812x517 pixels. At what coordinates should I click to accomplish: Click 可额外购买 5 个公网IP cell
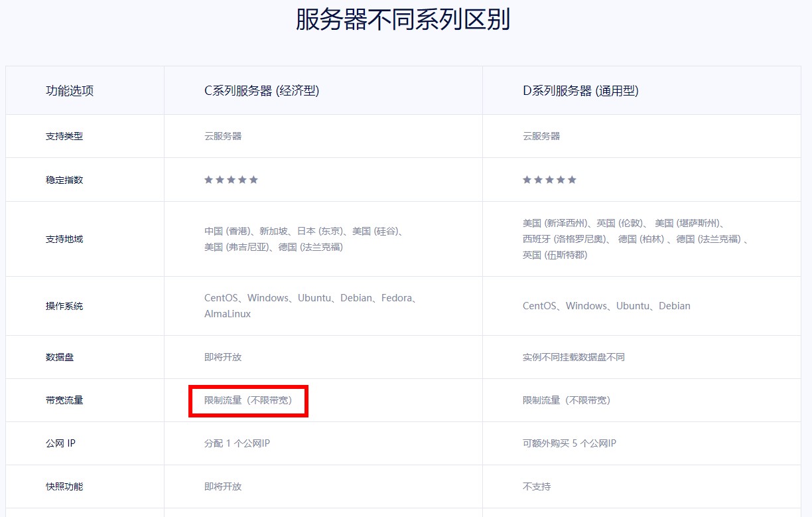pos(569,443)
